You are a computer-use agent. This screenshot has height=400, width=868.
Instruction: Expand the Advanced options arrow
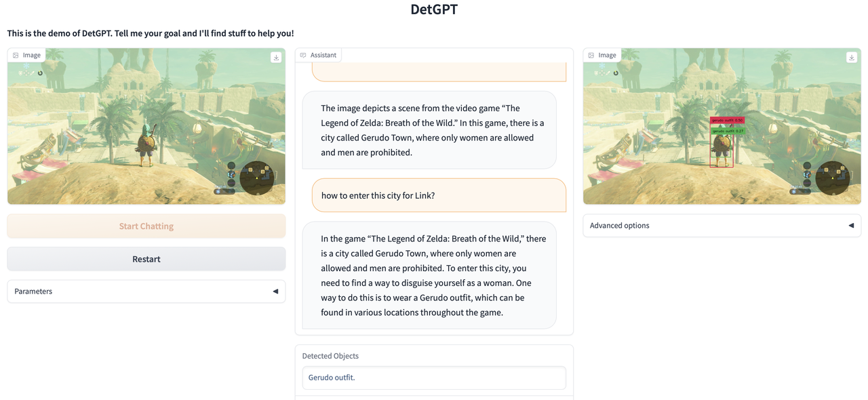click(851, 226)
